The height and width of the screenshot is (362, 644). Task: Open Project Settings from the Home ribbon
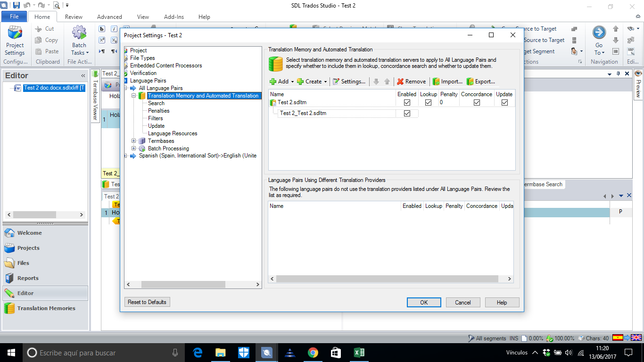click(x=15, y=41)
